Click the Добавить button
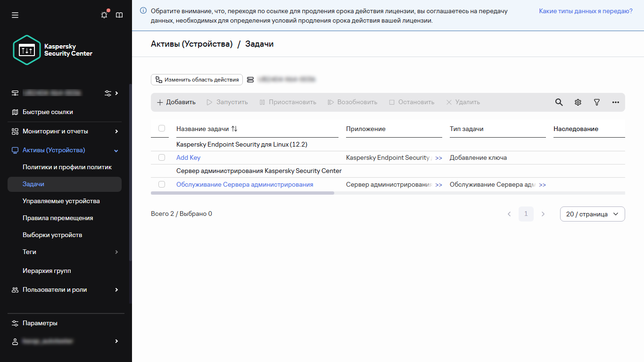 click(x=176, y=102)
